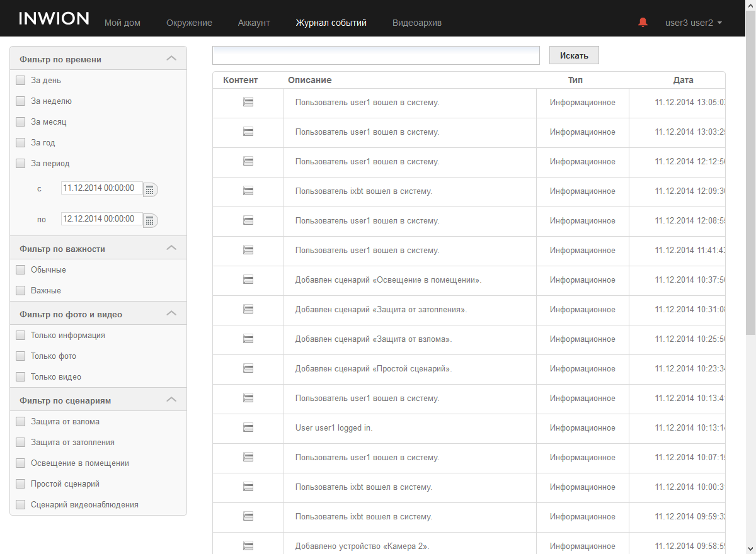Open calendar picker for start date
This screenshot has height=554, width=756.
150,189
